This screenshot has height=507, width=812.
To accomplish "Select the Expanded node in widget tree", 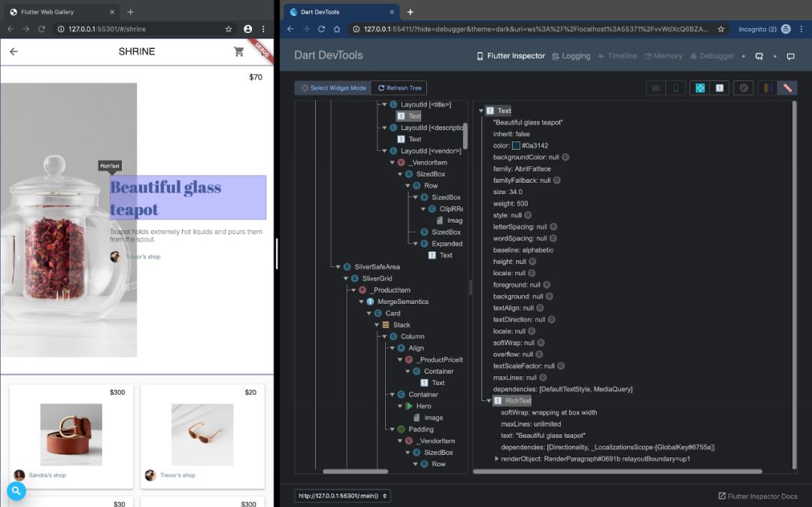I will (441, 244).
